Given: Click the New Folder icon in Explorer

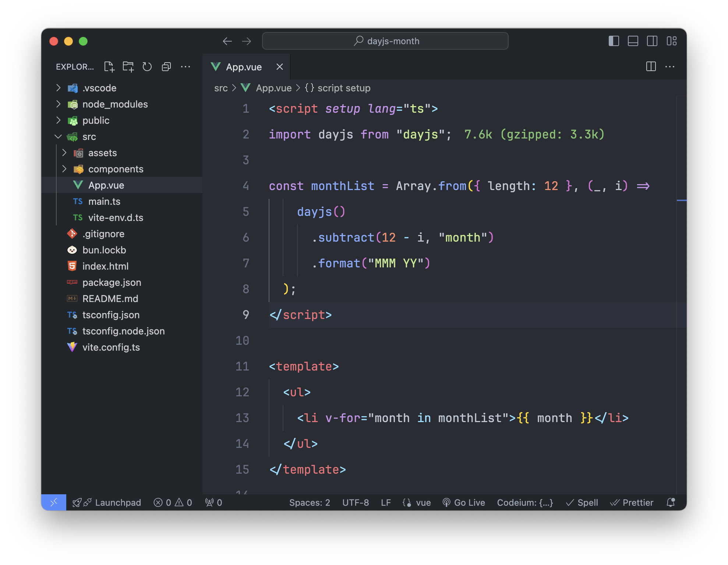Looking at the screenshot, I should click(128, 67).
